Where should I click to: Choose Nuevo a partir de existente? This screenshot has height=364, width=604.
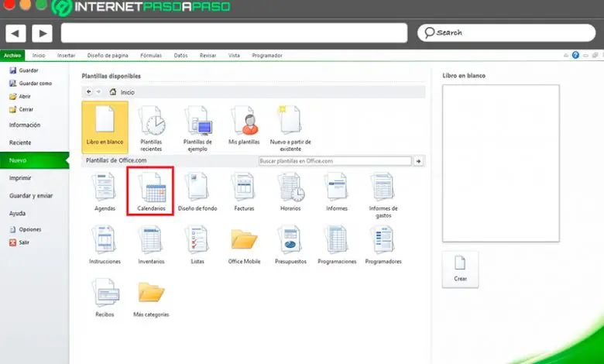coord(290,128)
